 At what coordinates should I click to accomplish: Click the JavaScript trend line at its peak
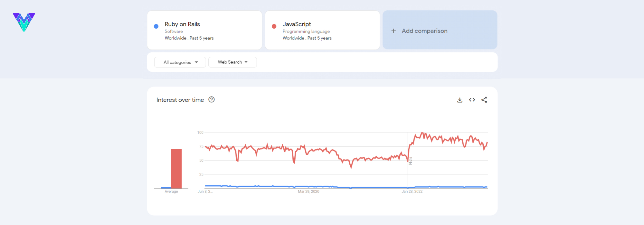point(422,133)
